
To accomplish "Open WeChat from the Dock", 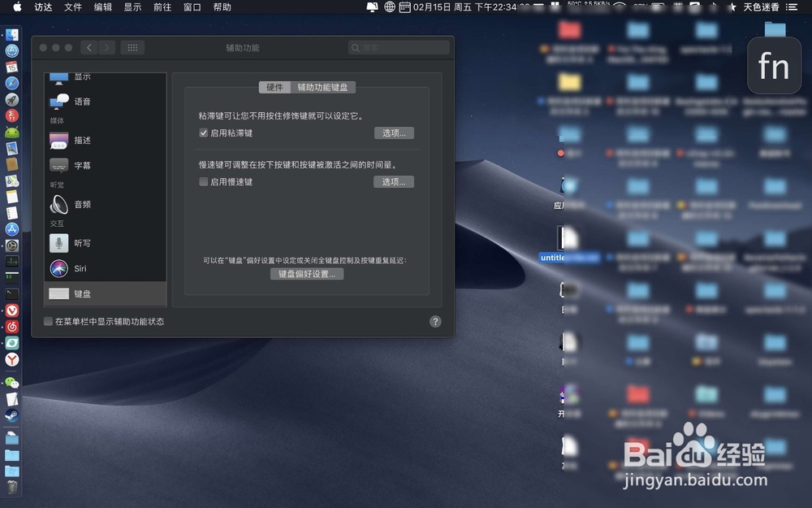I will (12, 383).
